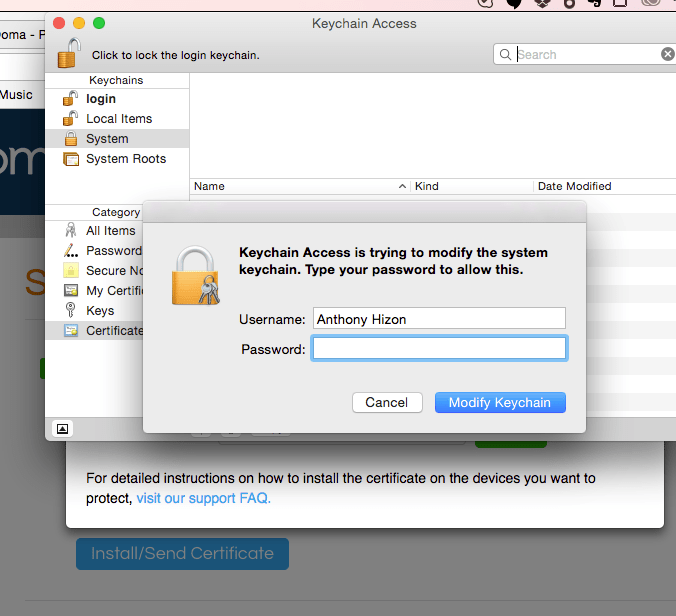The height and width of the screenshot is (616, 676).
Task: Select the Secure Notes category
Action: 94,270
